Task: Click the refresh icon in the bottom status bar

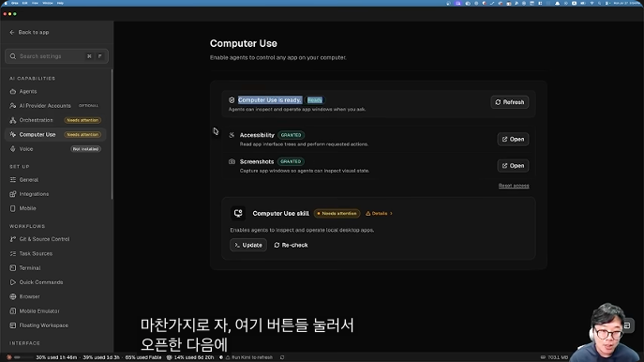Action: 282,357
